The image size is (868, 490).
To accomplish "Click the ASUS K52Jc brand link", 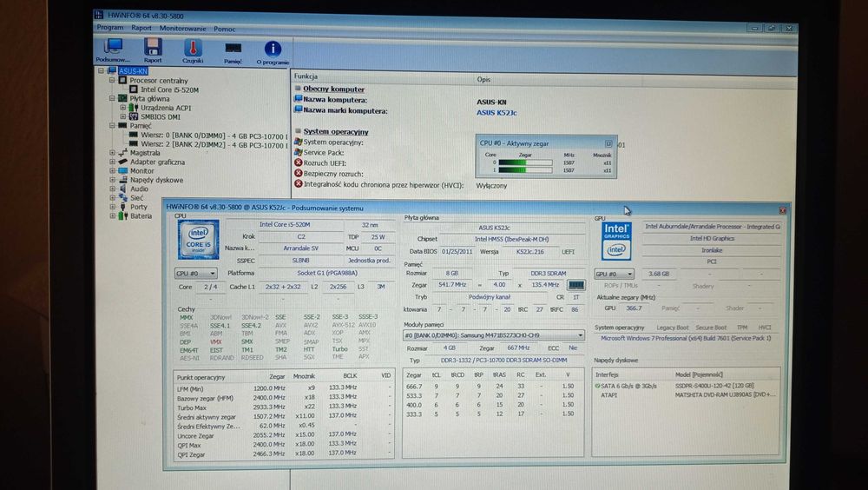I will tap(496, 113).
